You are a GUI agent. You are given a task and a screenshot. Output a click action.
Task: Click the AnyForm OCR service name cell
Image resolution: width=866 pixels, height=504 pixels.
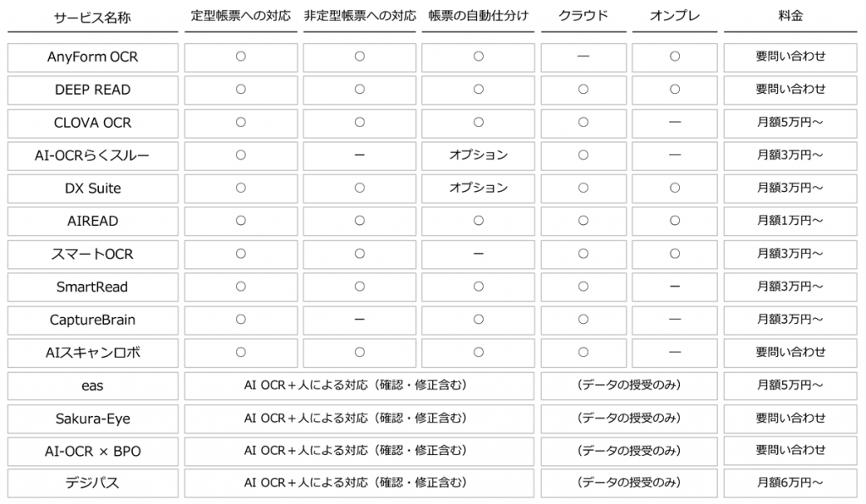click(93, 58)
